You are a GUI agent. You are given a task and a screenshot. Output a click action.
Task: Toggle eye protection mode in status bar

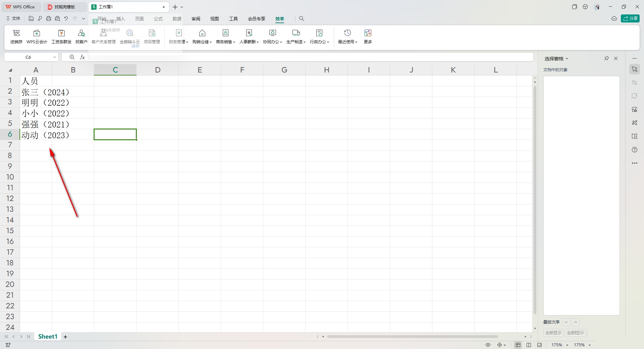tap(488, 345)
